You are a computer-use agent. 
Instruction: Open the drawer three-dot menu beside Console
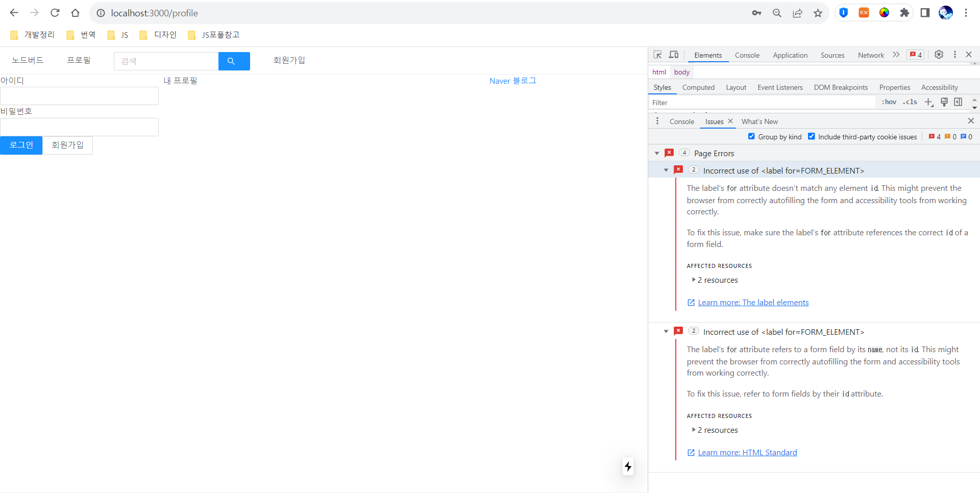click(657, 121)
